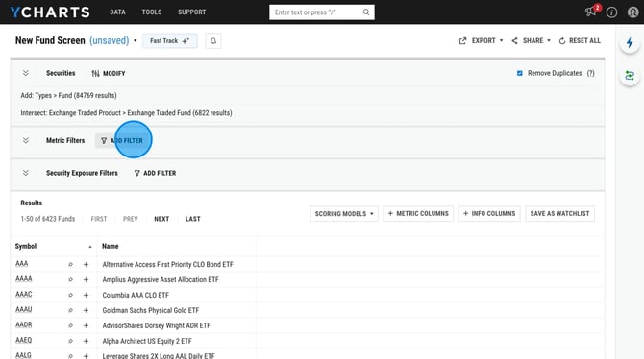Viewport: 644px width, 359px height.
Task: Click the Prev results page link
Action: [130, 219]
